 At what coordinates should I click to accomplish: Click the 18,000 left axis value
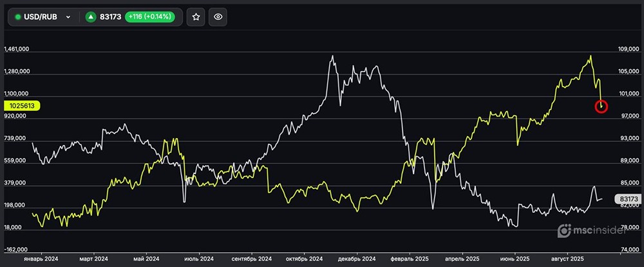pyautogui.click(x=14, y=227)
